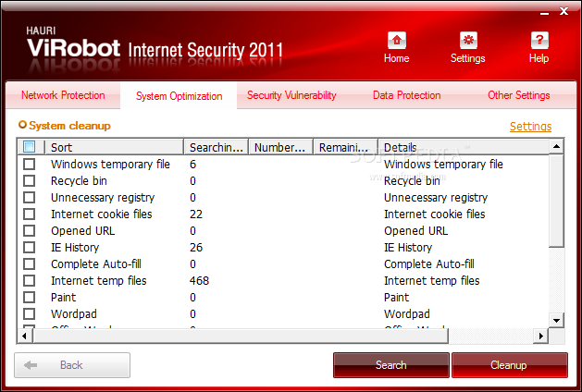Check the Paint checkbox
This screenshot has width=582, height=392.
pyautogui.click(x=29, y=298)
